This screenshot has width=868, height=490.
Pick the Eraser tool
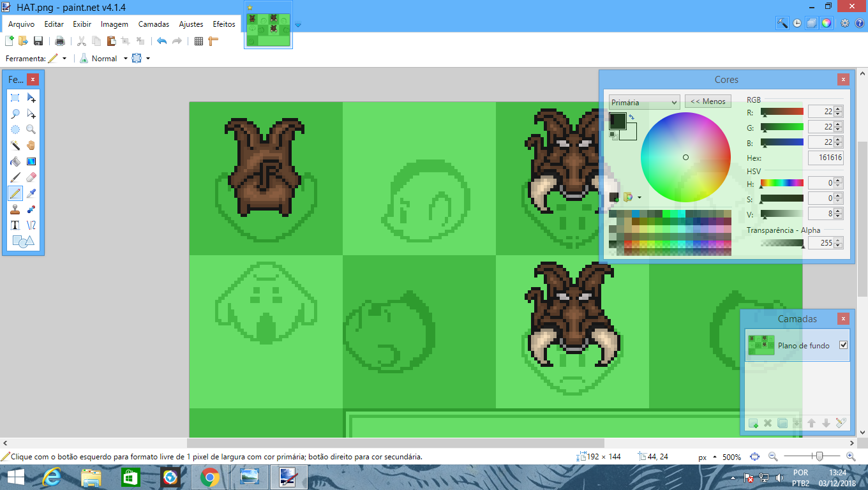[31, 177]
